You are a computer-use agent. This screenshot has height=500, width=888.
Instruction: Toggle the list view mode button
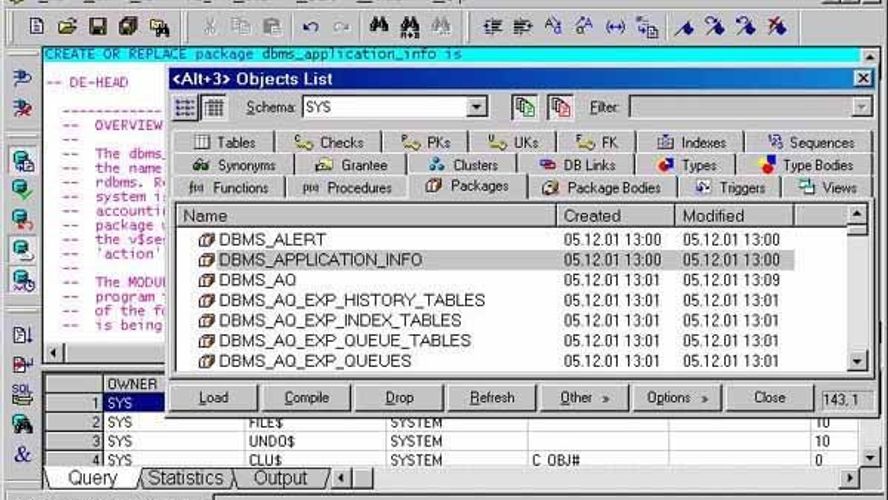pos(186,108)
